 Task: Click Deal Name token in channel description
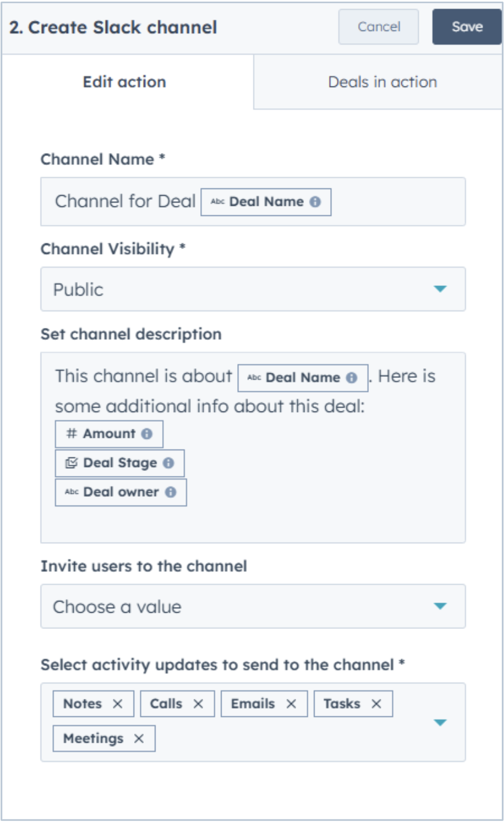303,377
